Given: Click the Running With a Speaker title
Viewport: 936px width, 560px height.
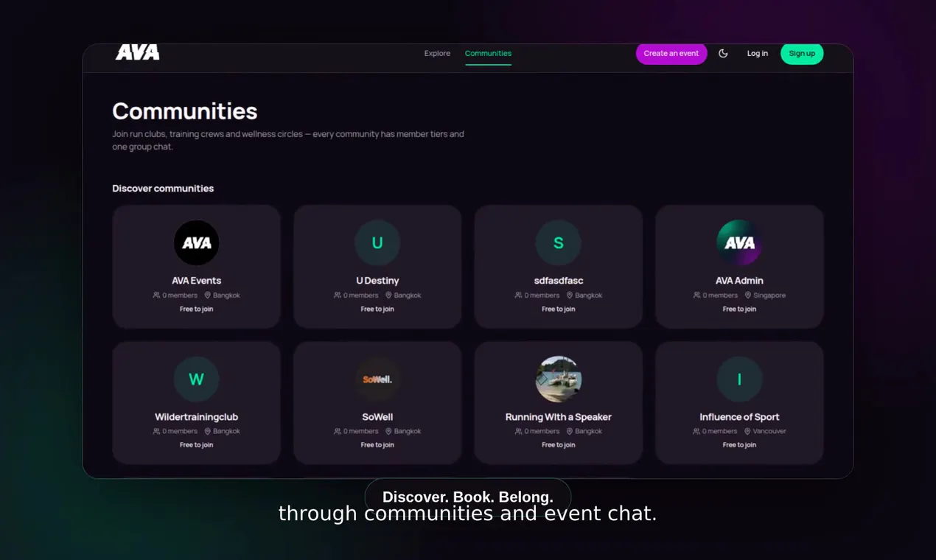Looking at the screenshot, I should pos(559,417).
